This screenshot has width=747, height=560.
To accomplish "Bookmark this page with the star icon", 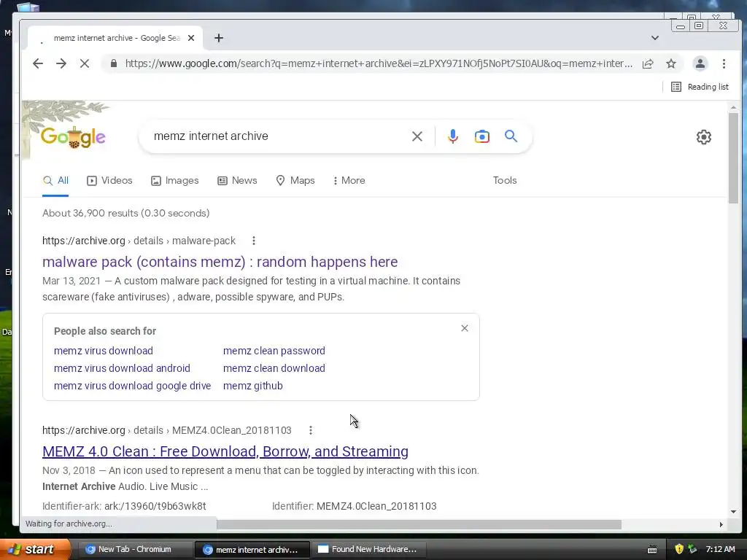I will pyautogui.click(x=671, y=64).
